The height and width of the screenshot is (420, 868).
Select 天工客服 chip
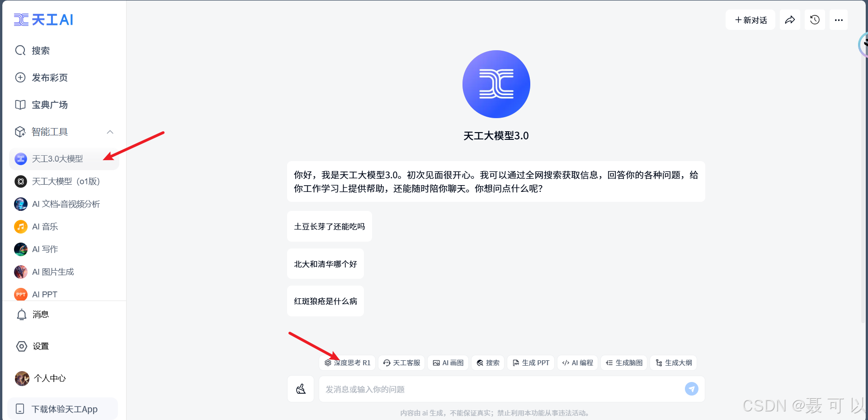[x=401, y=363]
